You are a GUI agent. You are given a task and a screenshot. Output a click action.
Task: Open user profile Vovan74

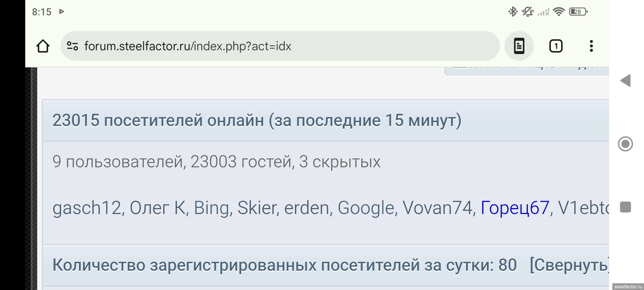click(x=437, y=208)
